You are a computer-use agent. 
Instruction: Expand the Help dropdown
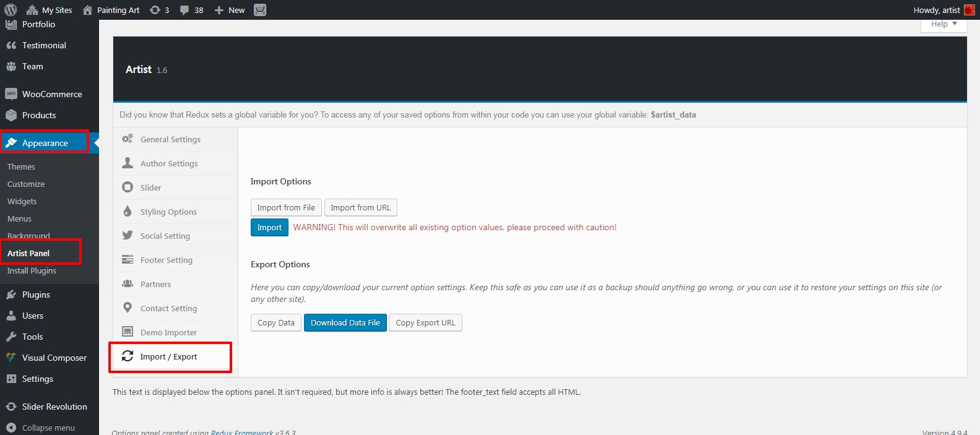tap(943, 24)
